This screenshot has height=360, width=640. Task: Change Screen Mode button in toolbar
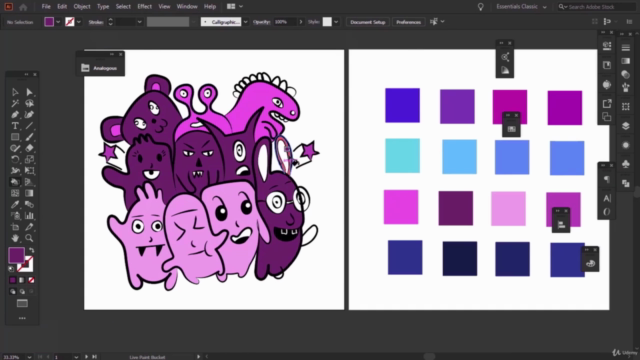(x=22, y=303)
